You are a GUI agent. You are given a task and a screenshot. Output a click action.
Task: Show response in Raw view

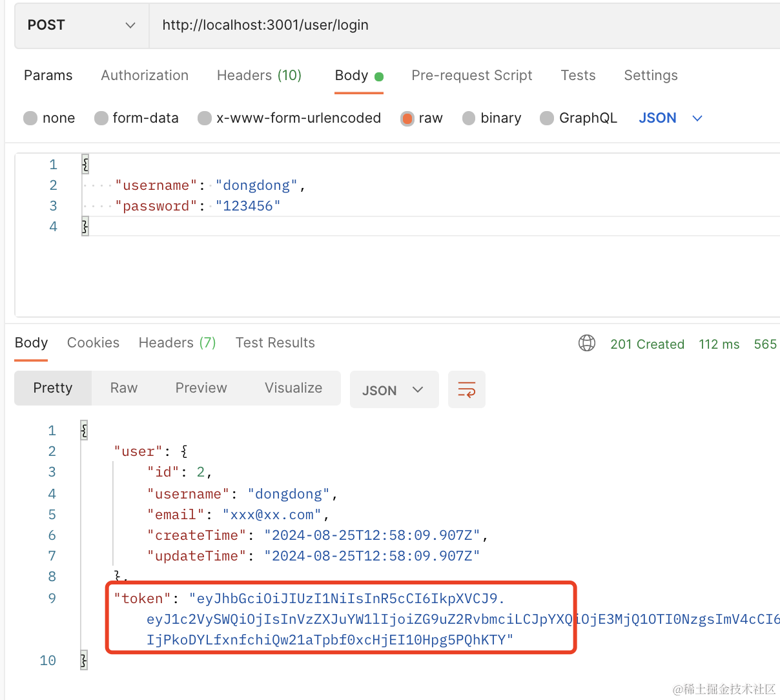[124, 388]
